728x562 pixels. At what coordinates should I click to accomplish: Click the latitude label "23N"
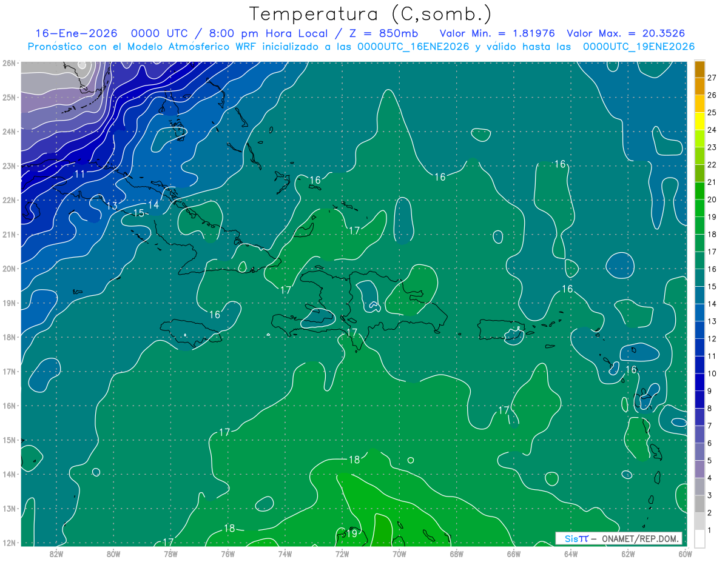(x=8, y=166)
